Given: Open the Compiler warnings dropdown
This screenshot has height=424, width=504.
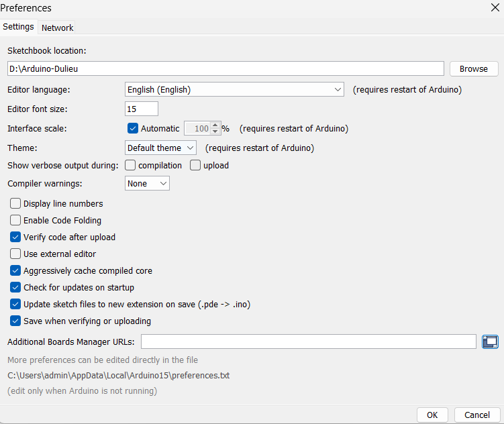Looking at the screenshot, I should [147, 183].
